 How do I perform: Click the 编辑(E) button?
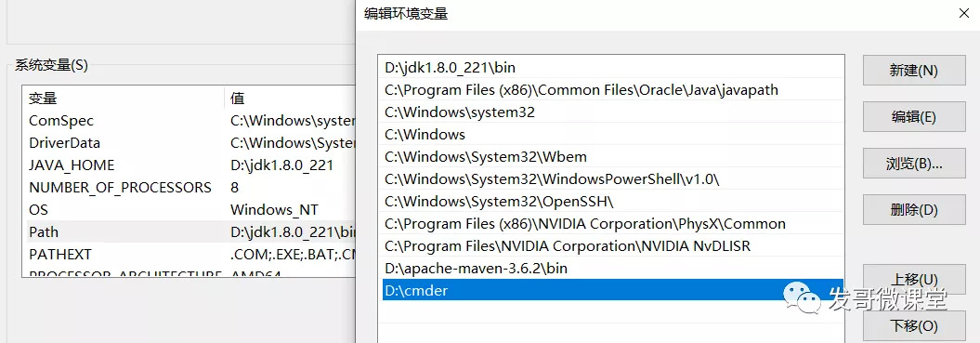coord(913,116)
